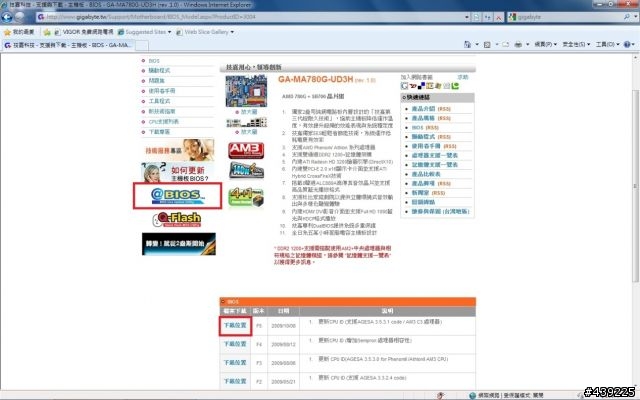Click 產品介紹 in quick links panel
640x400 pixels.
tap(423, 109)
